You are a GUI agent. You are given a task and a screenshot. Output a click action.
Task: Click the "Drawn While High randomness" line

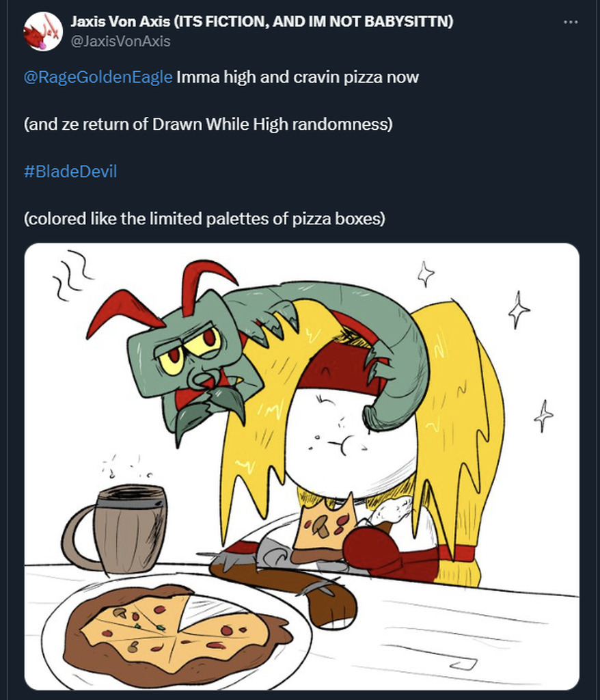(x=208, y=124)
